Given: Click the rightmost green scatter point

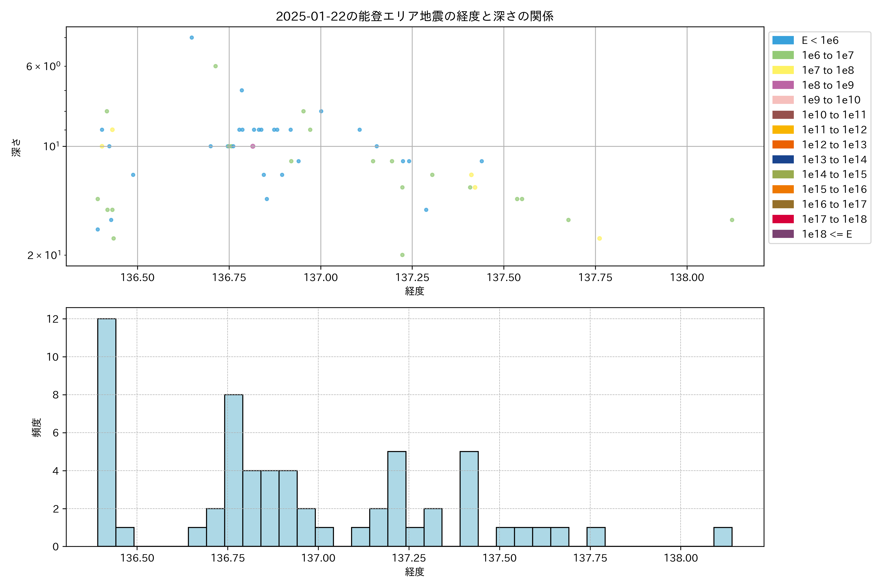Looking at the screenshot, I should click(x=732, y=220).
